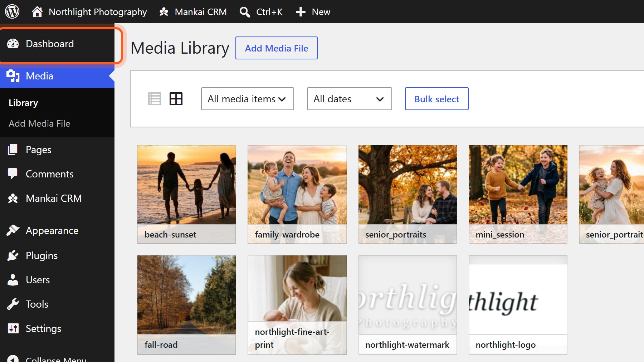The image size is (644, 362).
Task: Click the Comments bubble icon
Action: (x=13, y=174)
